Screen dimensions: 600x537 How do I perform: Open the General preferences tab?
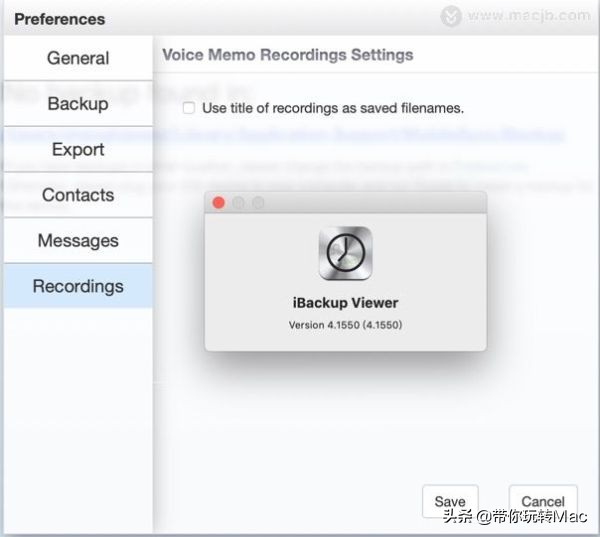coord(78,58)
